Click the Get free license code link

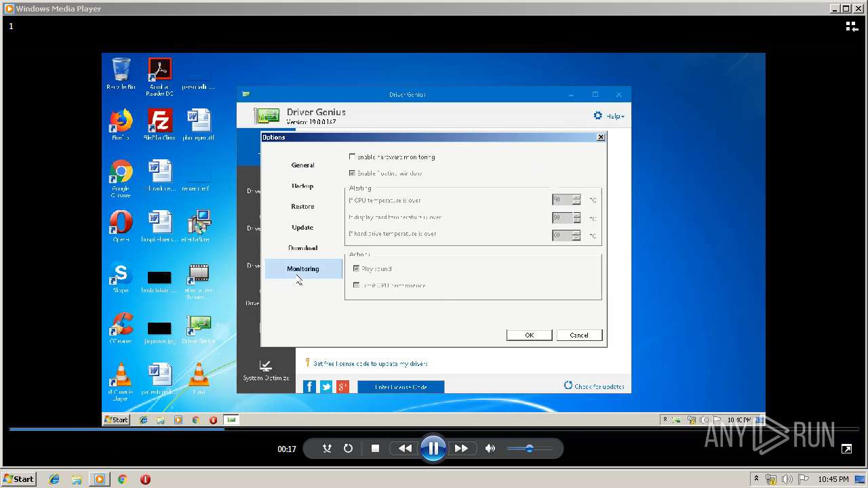tap(370, 364)
